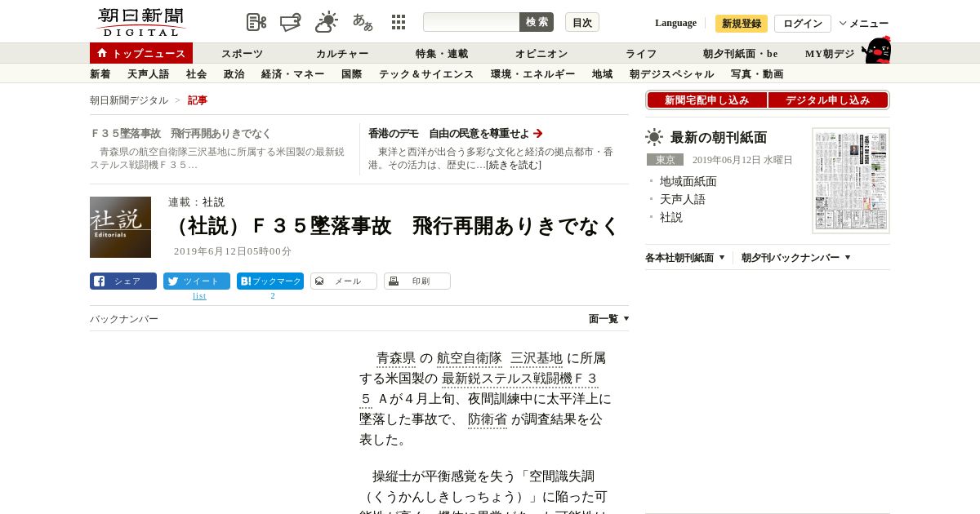Print the article with 印刷
Viewport: 980px width, 514px height.
click(x=417, y=281)
